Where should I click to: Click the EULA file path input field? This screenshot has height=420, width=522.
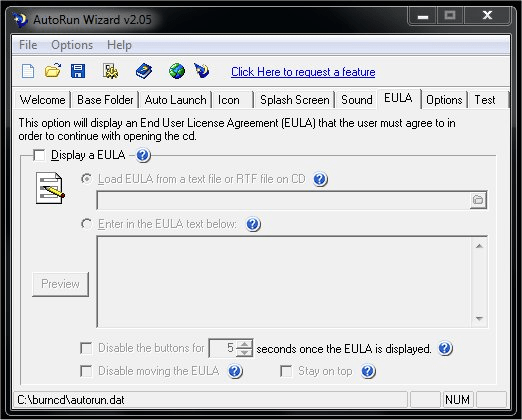click(x=283, y=200)
